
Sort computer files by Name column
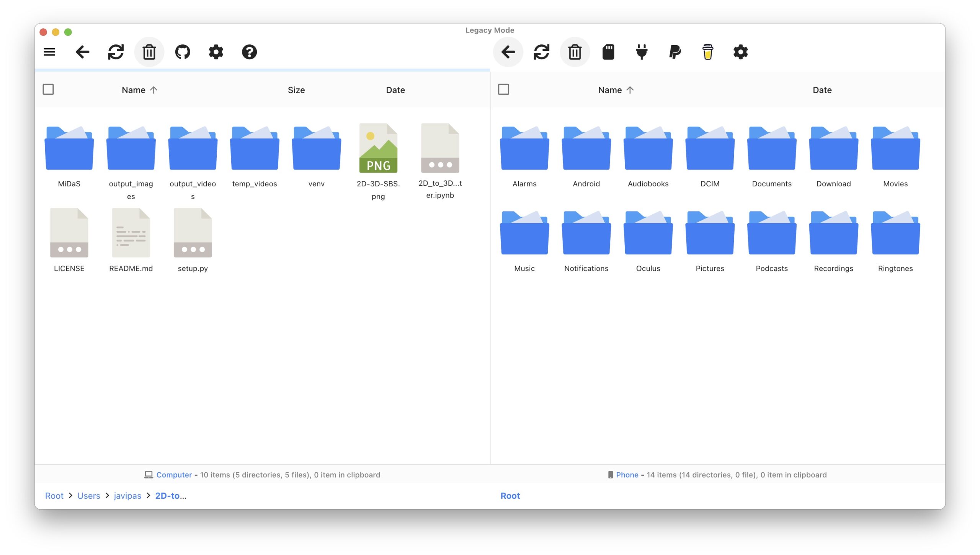click(x=134, y=90)
